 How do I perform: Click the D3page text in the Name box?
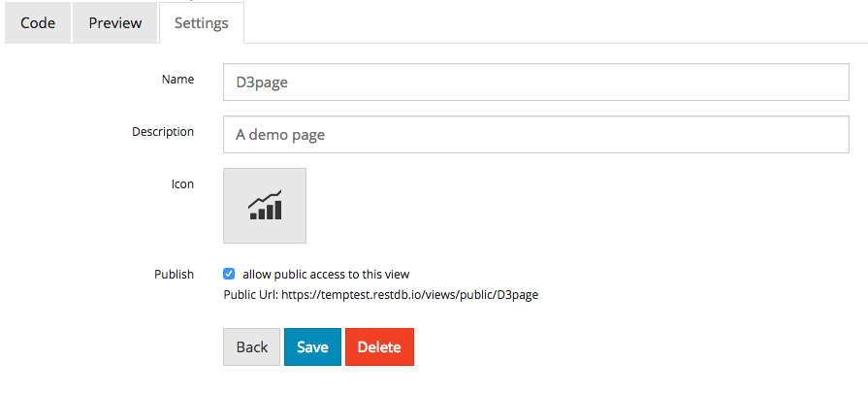tap(262, 82)
